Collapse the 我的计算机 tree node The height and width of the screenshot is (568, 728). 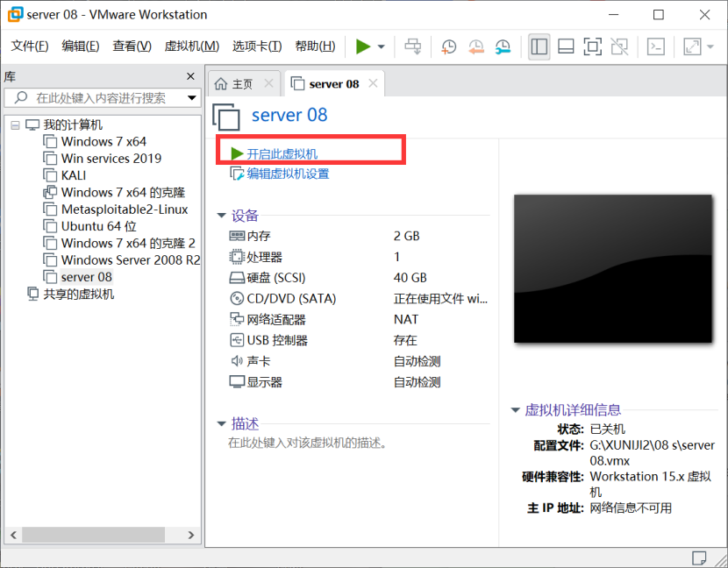[15, 125]
